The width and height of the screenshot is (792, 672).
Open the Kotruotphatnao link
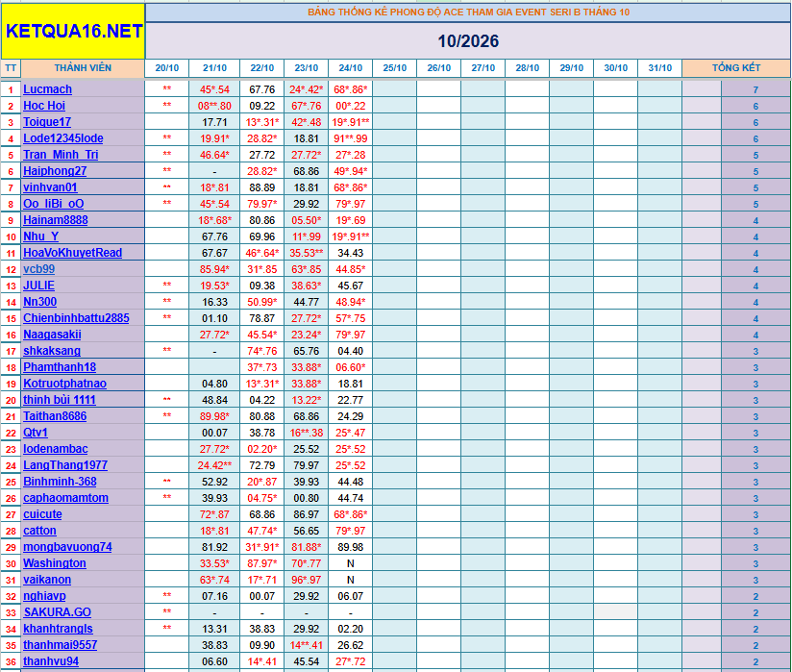coord(64,384)
